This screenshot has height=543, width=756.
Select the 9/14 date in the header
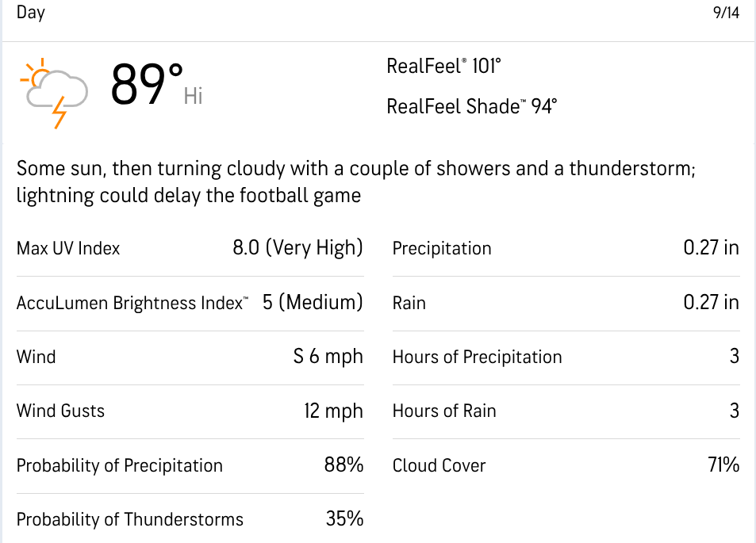coord(726,14)
